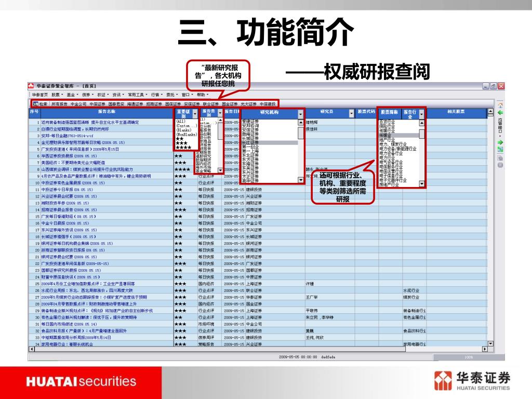Viewport: 532px width, 399px height.
Task: Filter reports by 招商证券
Action: (x=154, y=104)
